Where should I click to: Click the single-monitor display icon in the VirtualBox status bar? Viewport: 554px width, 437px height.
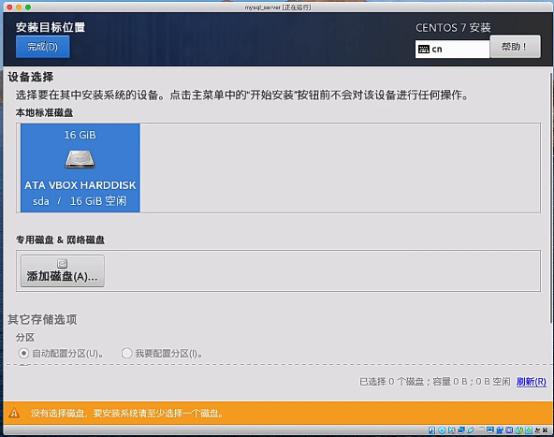coord(490,430)
